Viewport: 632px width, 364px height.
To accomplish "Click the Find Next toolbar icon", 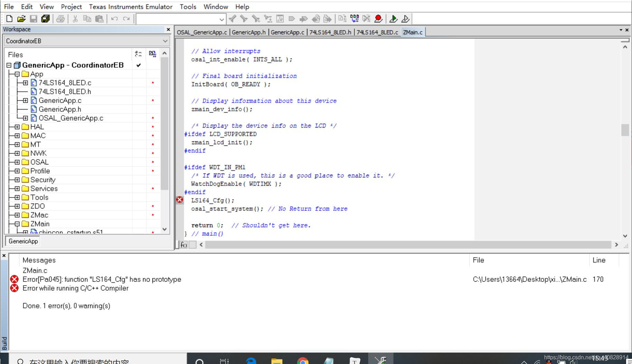I will (x=244, y=19).
